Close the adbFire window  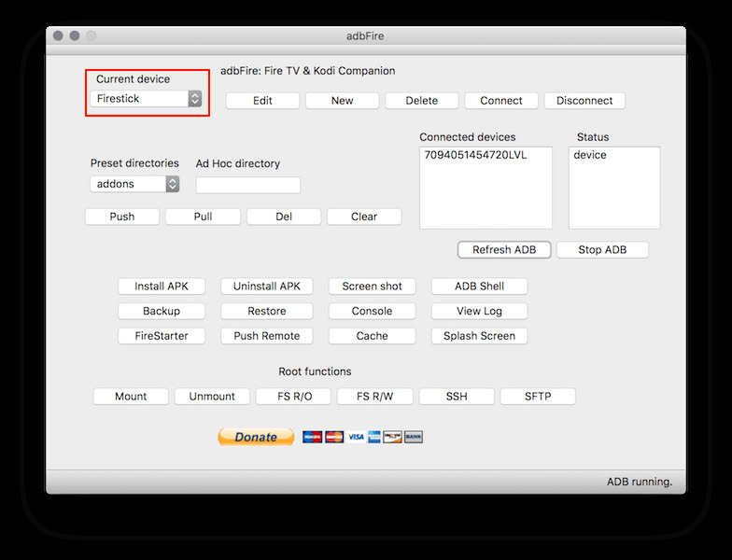click(x=58, y=35)
